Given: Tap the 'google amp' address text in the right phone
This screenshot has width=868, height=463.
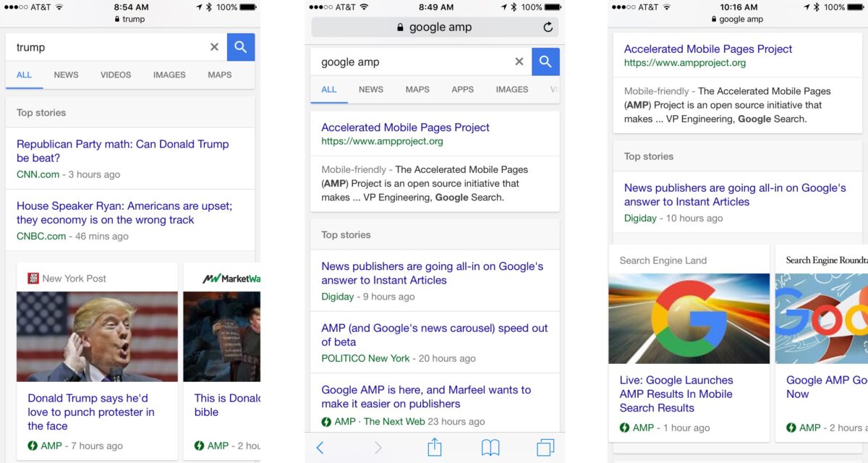Looking at the screenshot, I should coord(741,20).
